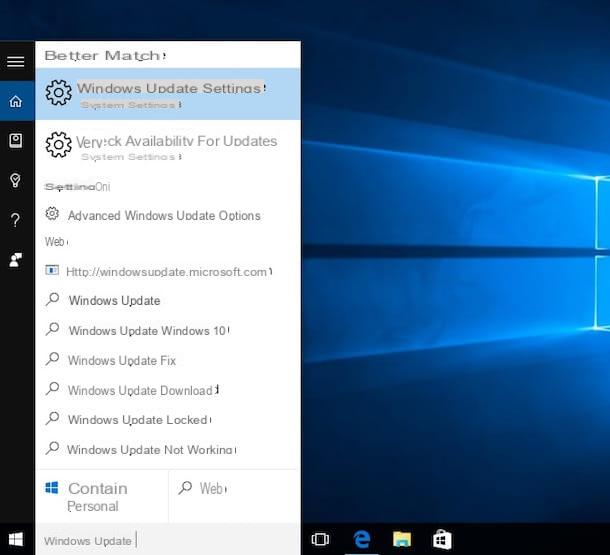610x555 pixels.
Task: Select the Home icon in sidebar
Action: (x=16, y=101)
